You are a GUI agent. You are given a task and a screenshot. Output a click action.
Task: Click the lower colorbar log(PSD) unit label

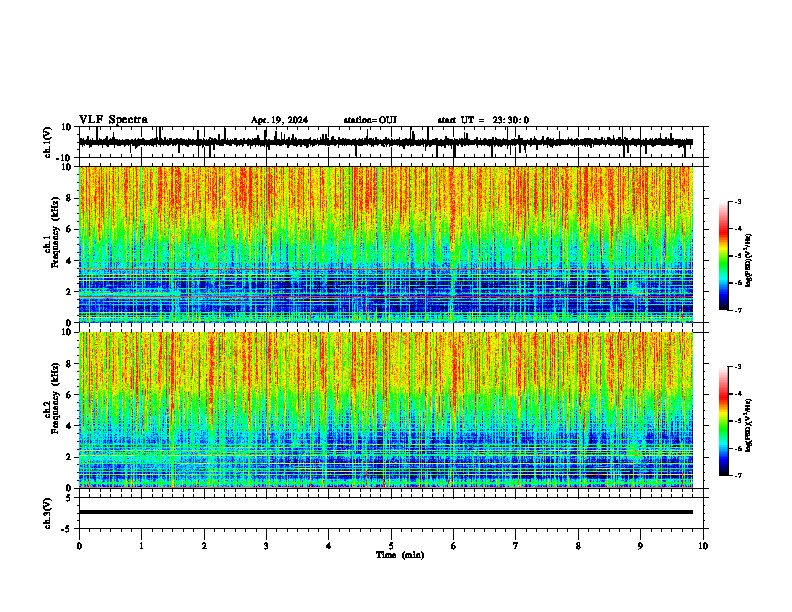point(750,426)
